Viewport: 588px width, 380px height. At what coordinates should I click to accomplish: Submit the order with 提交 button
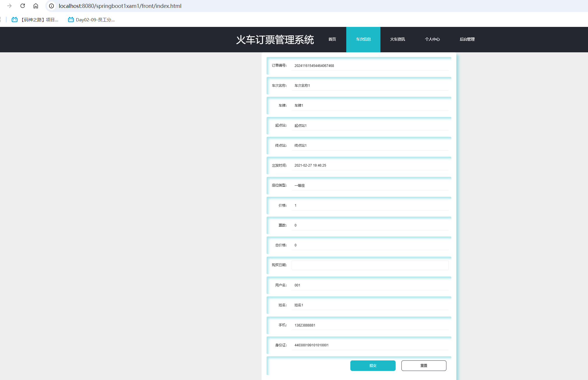click(x=373, y=366)
